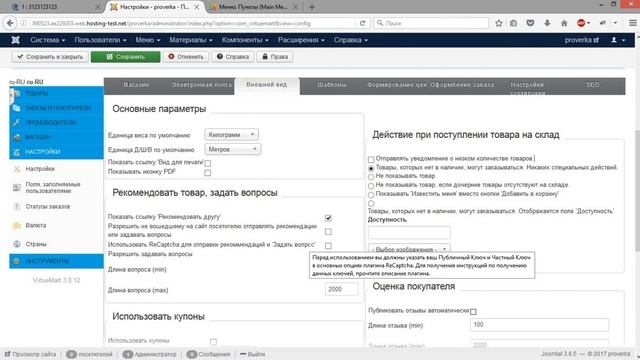Enable 'Публиковать отзывы автоматически' checkbox
Image resolution: width=640 pixels, height=360 pixels.
click(x=473, y=311)
